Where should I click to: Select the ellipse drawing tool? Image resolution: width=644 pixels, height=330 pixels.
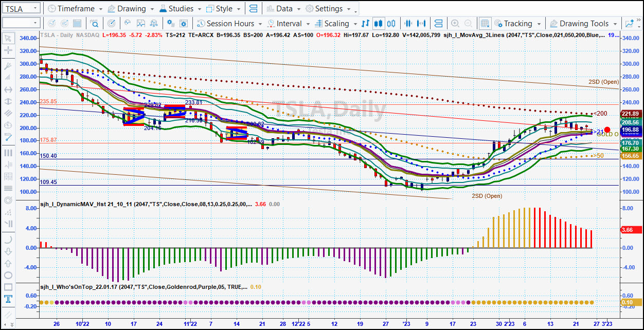coord(8,275)
